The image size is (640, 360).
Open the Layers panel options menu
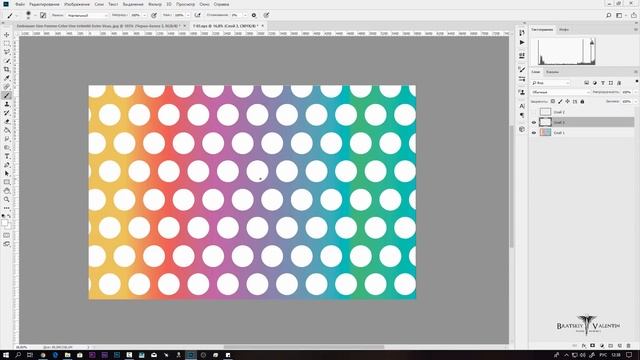636,72
